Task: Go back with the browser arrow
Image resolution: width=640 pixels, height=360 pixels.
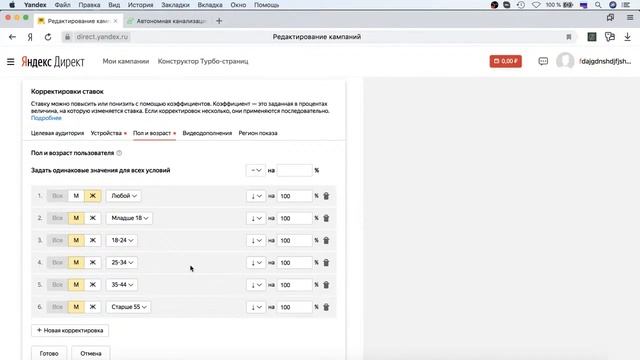Action: 12,37
